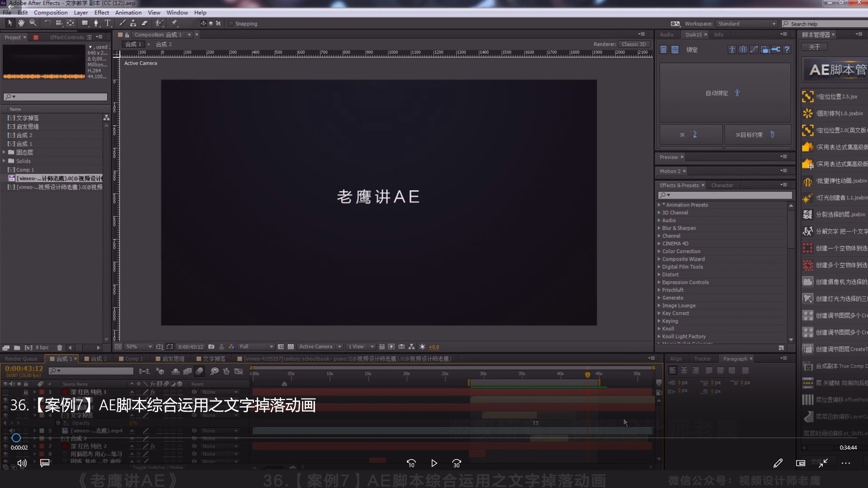Click the IK目标约束 button

(x=757, y=135)
